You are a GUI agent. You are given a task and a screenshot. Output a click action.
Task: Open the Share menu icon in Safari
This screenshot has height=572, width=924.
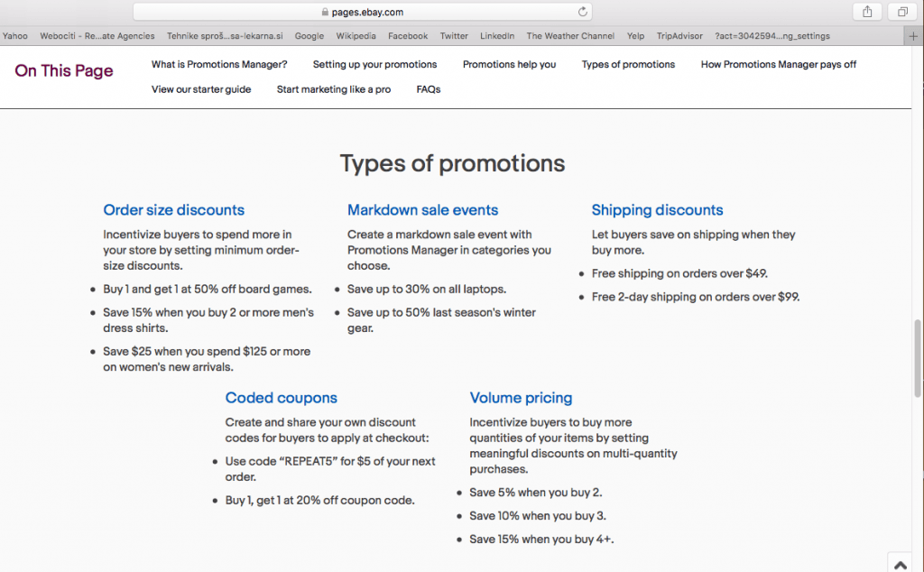pos(867,12)
